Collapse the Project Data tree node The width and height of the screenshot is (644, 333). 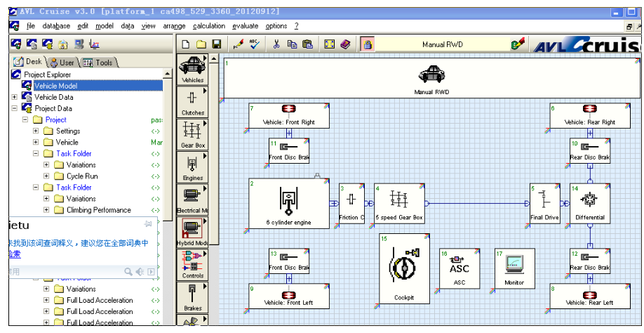pos(14,108)
